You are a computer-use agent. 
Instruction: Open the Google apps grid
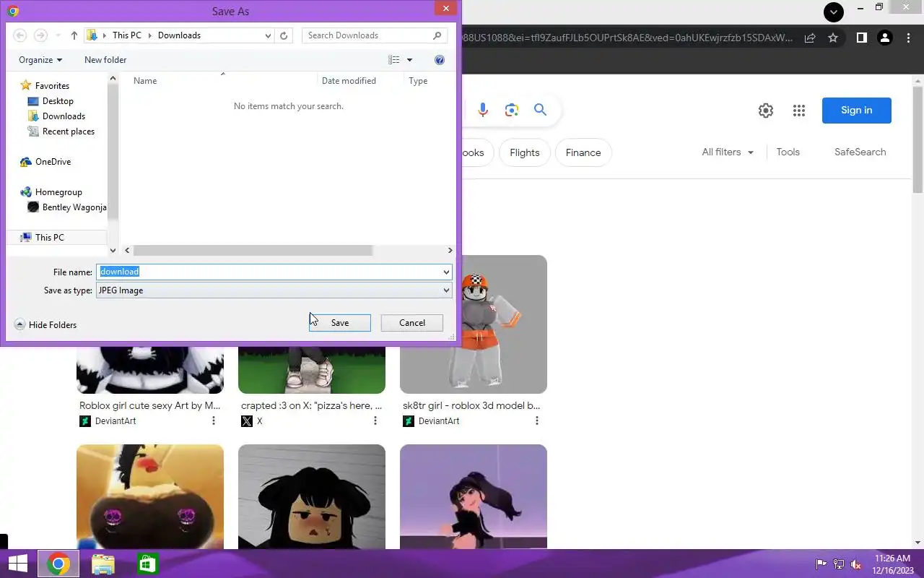pos(798,111)
